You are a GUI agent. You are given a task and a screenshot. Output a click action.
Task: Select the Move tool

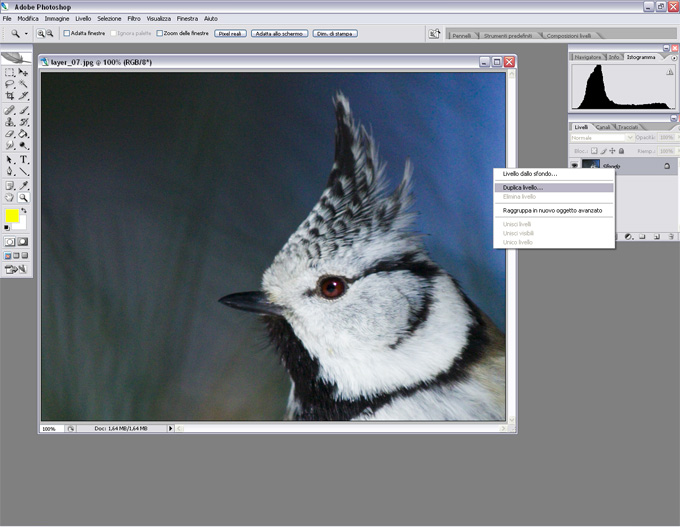click(23, 72)
